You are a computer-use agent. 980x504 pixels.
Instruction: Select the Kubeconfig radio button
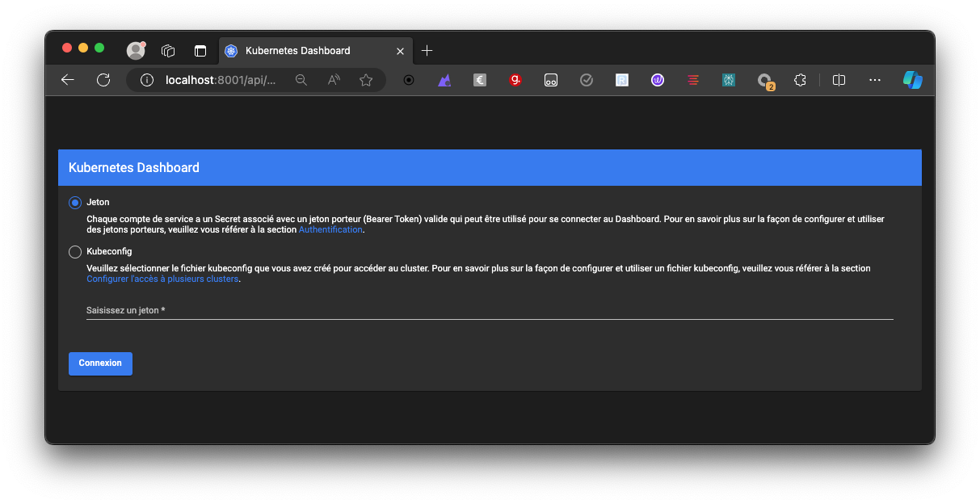75,252
